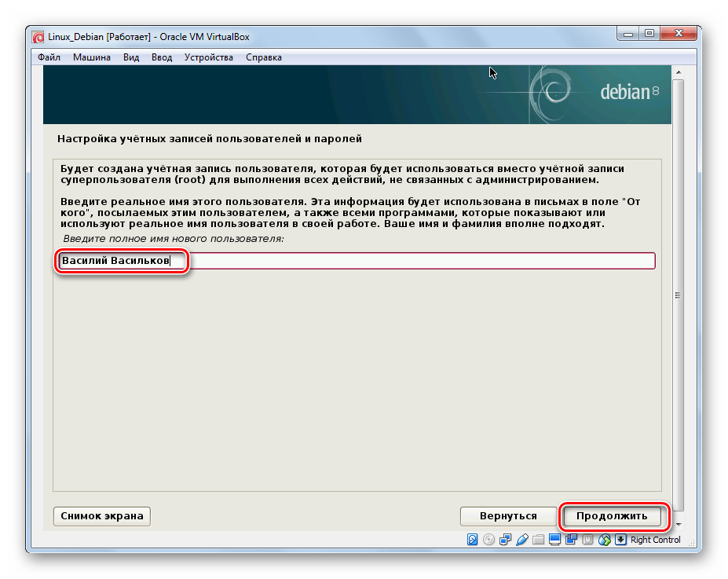Click the CPU virtualization chip icon
Image resolution: width=728 pixels, height=579 pixels.
pyautogui.click(x=587, y=540)
